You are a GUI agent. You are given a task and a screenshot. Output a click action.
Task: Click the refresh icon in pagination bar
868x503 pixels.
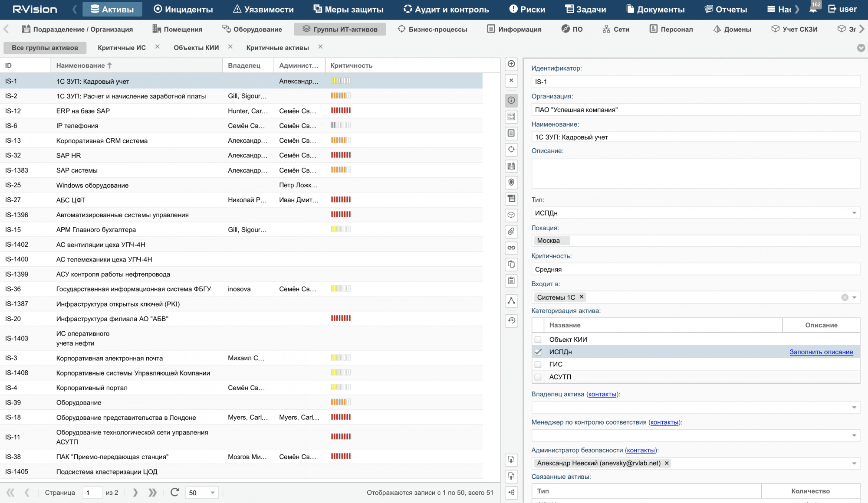(174, 492)
